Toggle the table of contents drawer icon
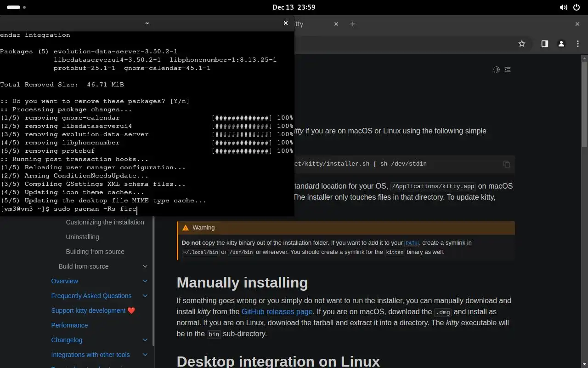The image size is (588, 368). pyautogui.click(x=508, y=69)
